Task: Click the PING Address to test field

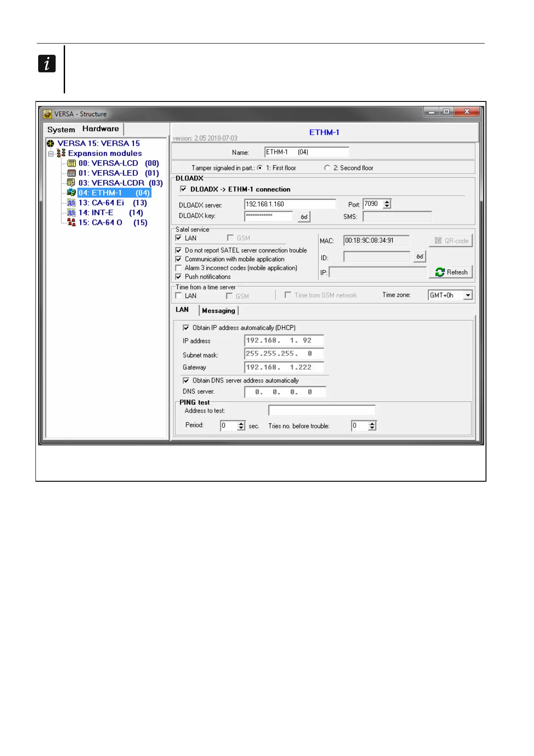Action: [322, 410]
